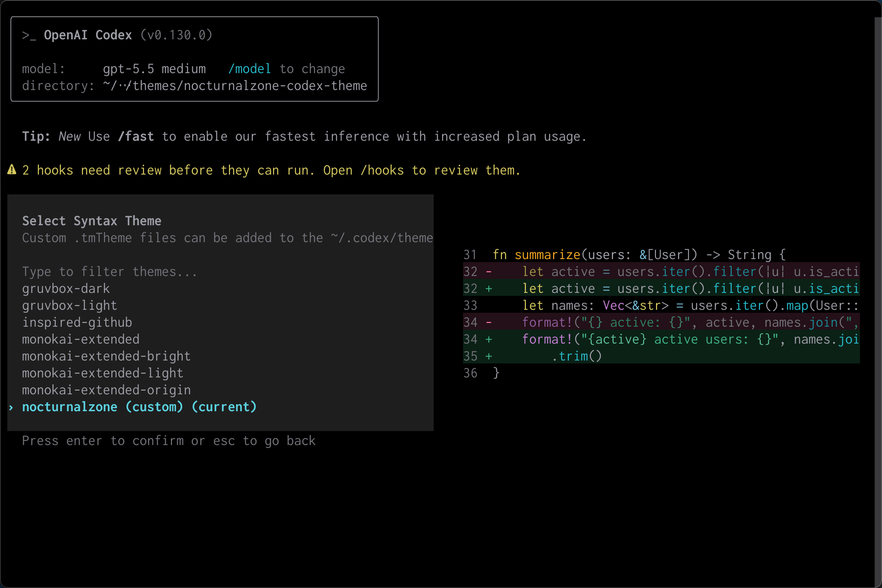Choose the inspired-github theme
The width and height of the screenshot is (882, 588).
coord(77,322)
